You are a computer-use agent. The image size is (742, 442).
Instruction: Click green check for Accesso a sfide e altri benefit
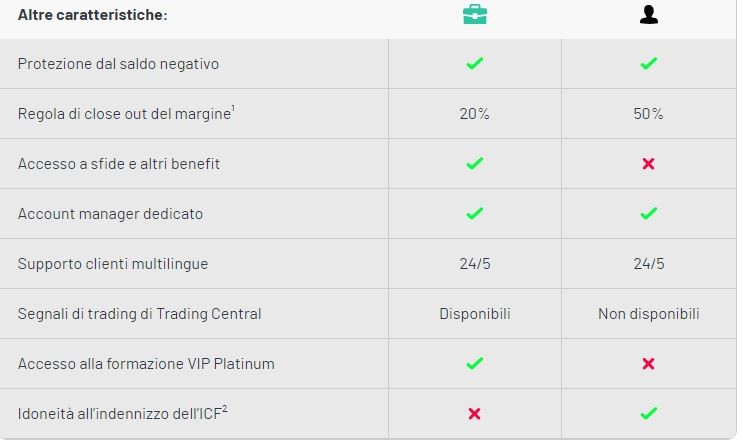coord(475,163)
